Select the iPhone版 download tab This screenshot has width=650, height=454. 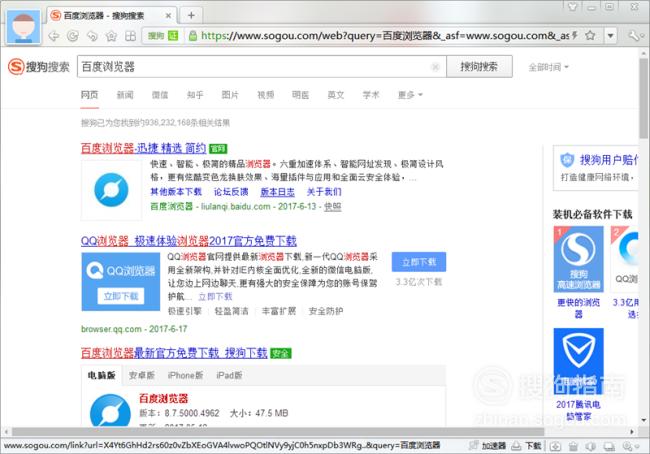185,375
